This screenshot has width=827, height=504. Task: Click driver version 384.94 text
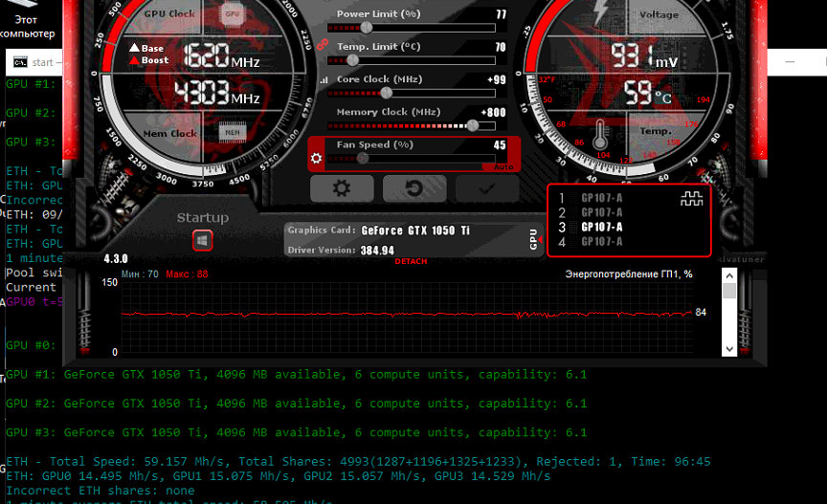click(377, 251)
